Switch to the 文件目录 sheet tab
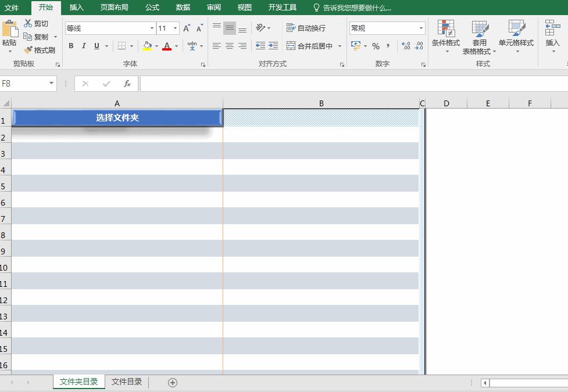The height and width of the screenshot is (392, 568). click(126, 382)
